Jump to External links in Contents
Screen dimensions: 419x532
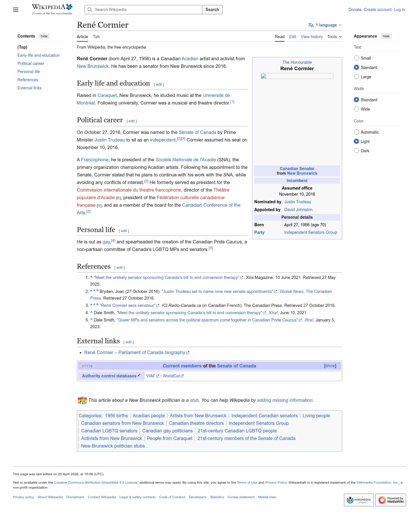tap(29, 88)
